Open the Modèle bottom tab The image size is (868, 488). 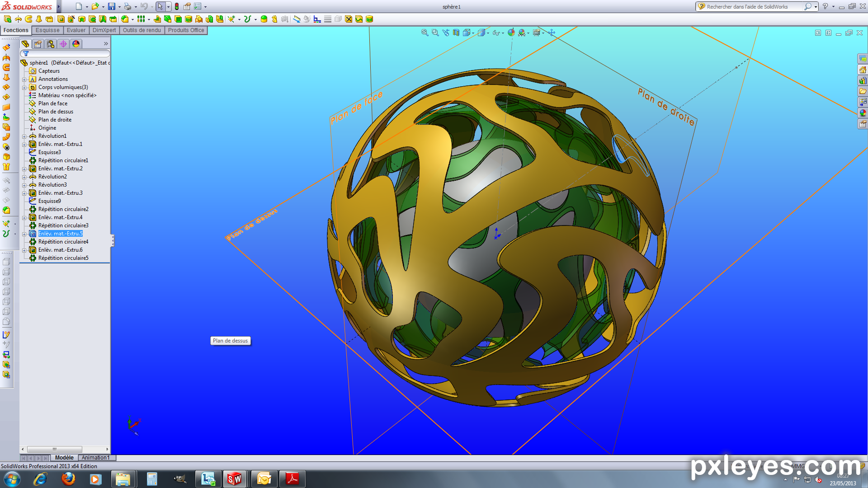click(x=64, y=458)
